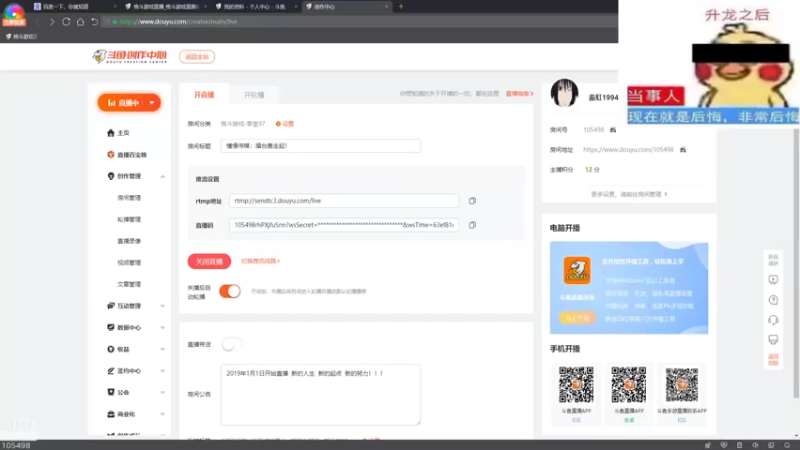Click the 商业化 briefcase icon
This screenshot has height=450, width=800.
111,414
